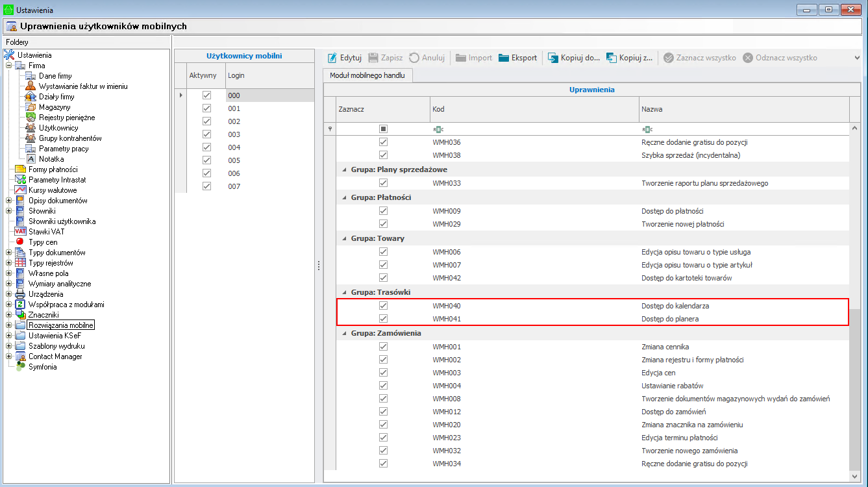Collapse Grupa: Trasówki group
Screen dimensions: 868x487
point(344,292)
